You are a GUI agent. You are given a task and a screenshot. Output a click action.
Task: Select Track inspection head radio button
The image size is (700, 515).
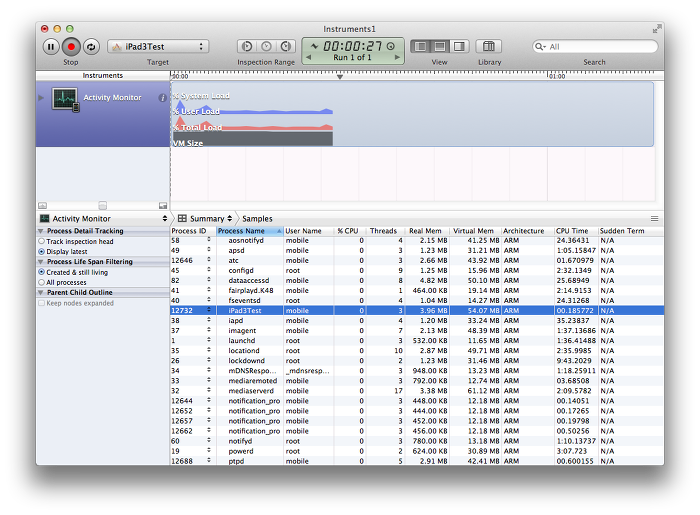[x=42, y=241]
